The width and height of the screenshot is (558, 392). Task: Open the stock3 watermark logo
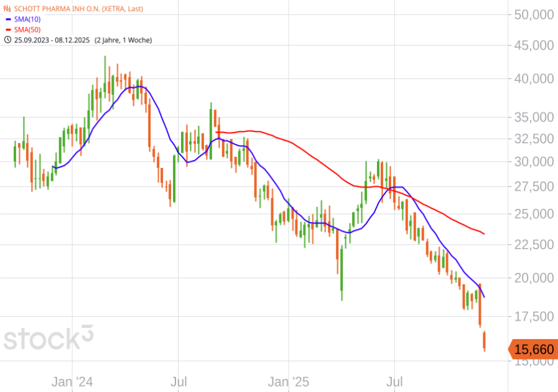49,339
